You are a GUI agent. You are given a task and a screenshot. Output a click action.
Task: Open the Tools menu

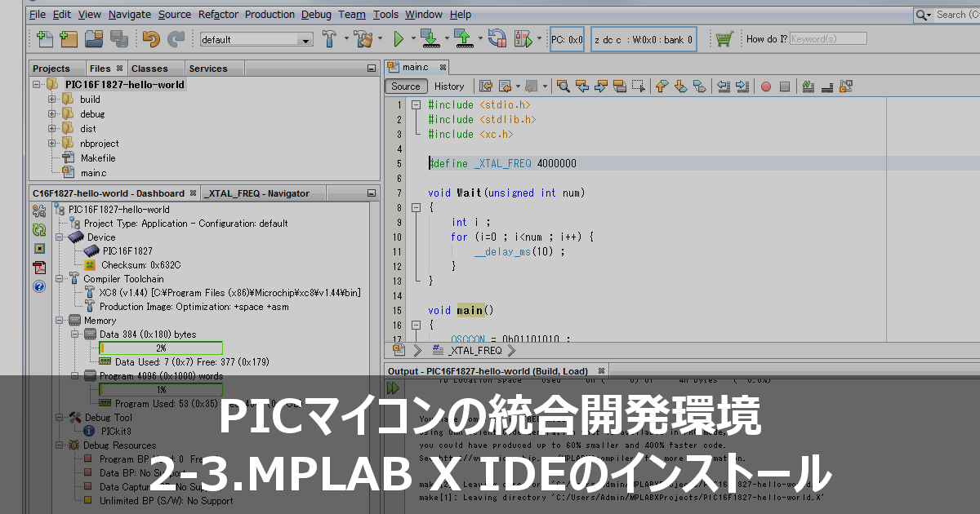(385, 14)
